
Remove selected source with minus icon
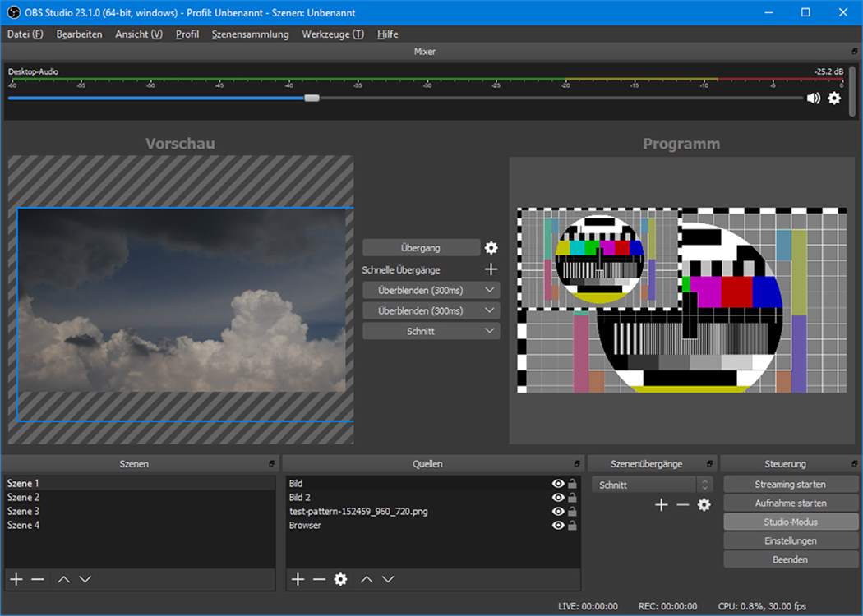pos(319,579)
